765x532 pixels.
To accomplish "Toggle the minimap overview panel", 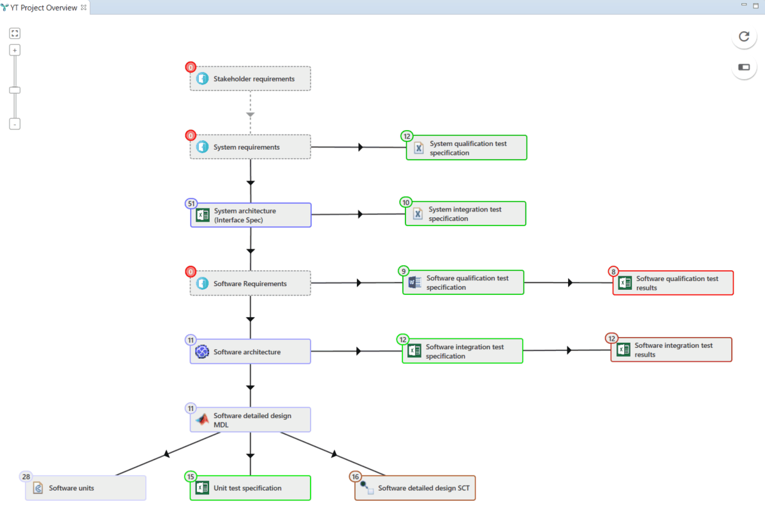I will click(744, 68).
